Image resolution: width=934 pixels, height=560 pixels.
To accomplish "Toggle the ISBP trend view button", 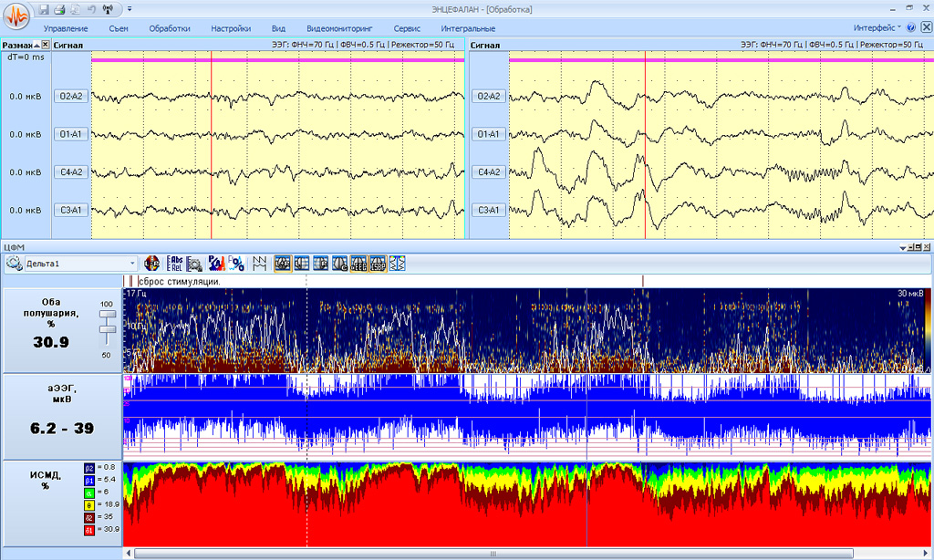I will coord(378,264).
